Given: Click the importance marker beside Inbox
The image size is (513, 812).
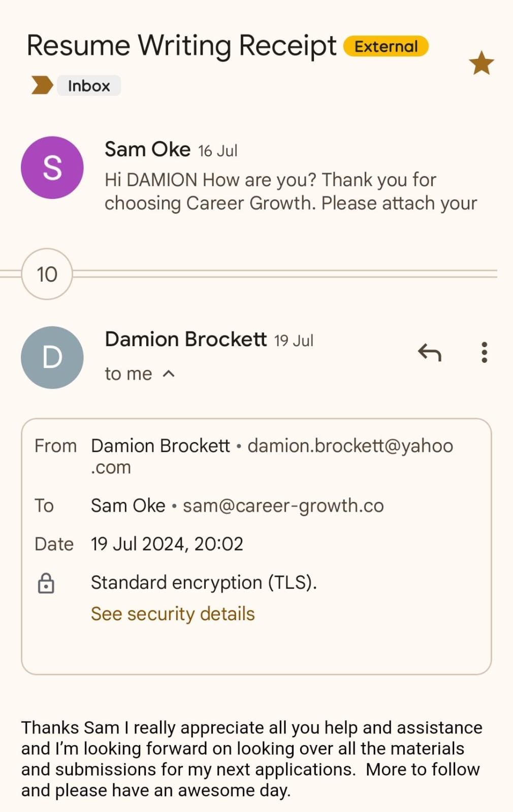Looking at the screenshot, I should point(42,85).
